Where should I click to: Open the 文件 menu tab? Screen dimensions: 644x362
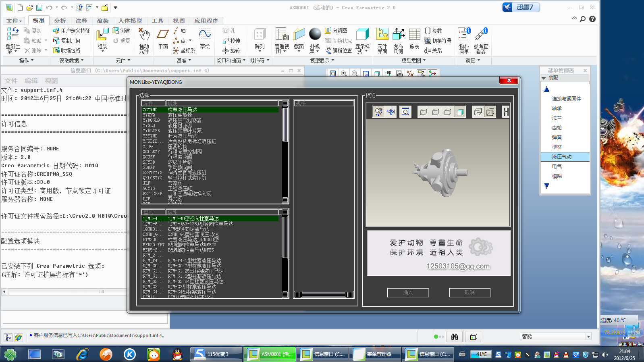pyautogui.click(x=14, y=21)
